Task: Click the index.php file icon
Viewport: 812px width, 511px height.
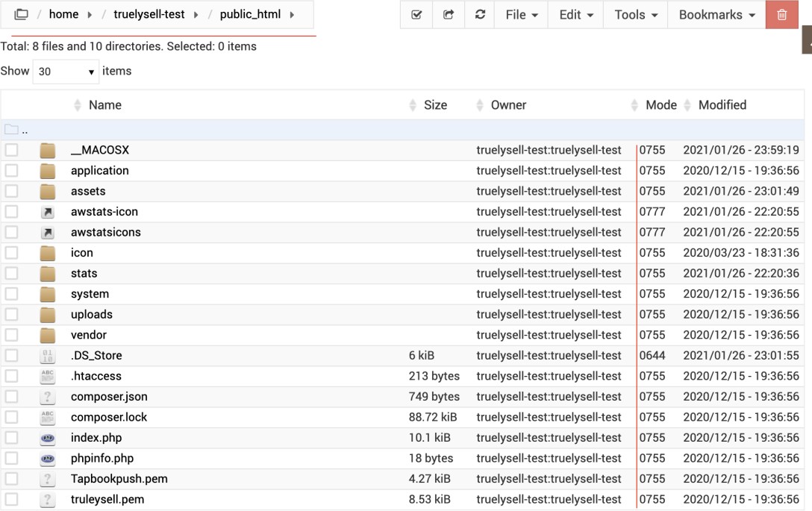Action: [48, 438]
